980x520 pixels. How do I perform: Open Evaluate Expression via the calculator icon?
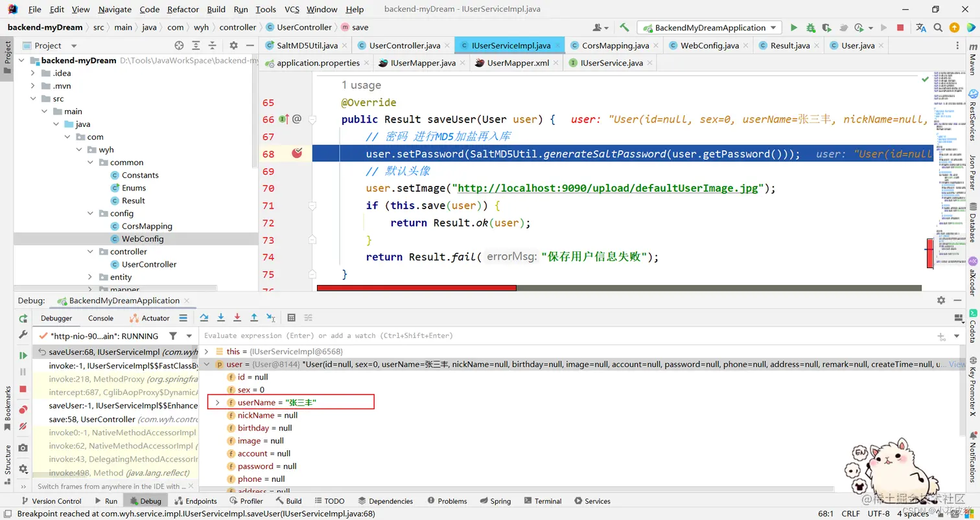[292, 317]
